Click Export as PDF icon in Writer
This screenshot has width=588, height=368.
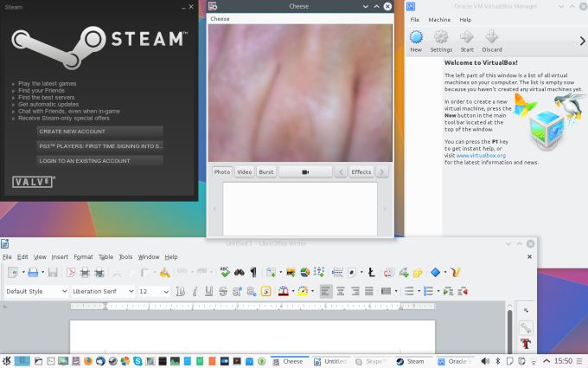click(x=72, y=273)
